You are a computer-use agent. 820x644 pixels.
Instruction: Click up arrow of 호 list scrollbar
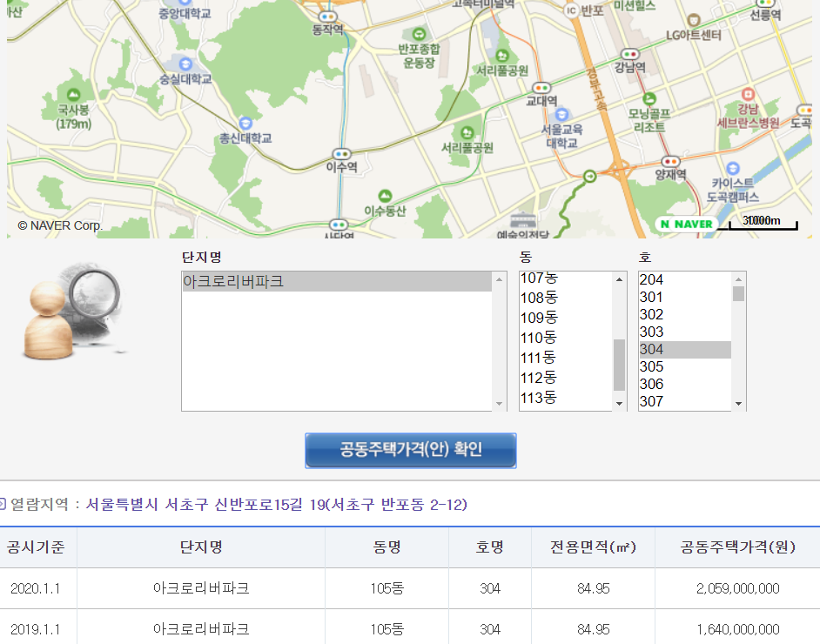[x=738, y=279]
